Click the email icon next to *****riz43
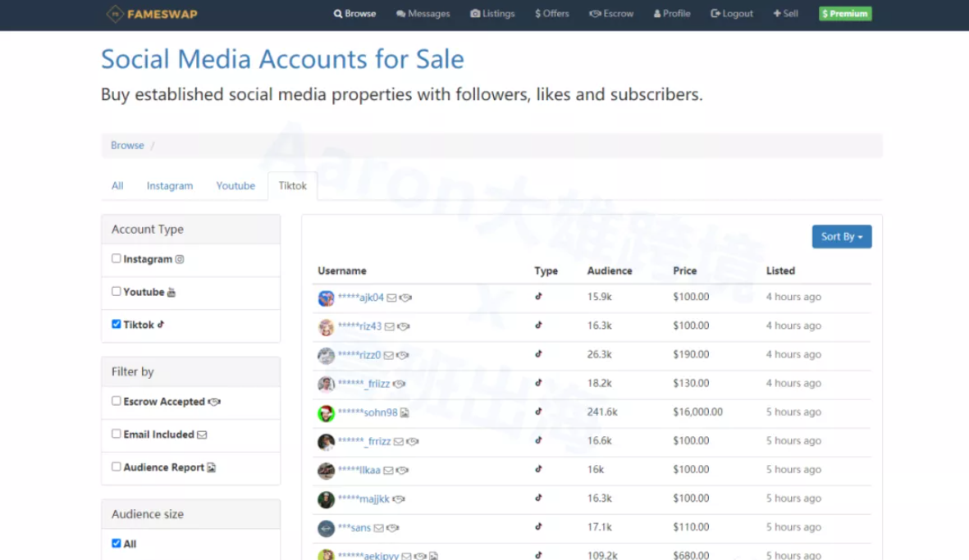This screenshot has width=969, height=560. click(x=389, y=326)
